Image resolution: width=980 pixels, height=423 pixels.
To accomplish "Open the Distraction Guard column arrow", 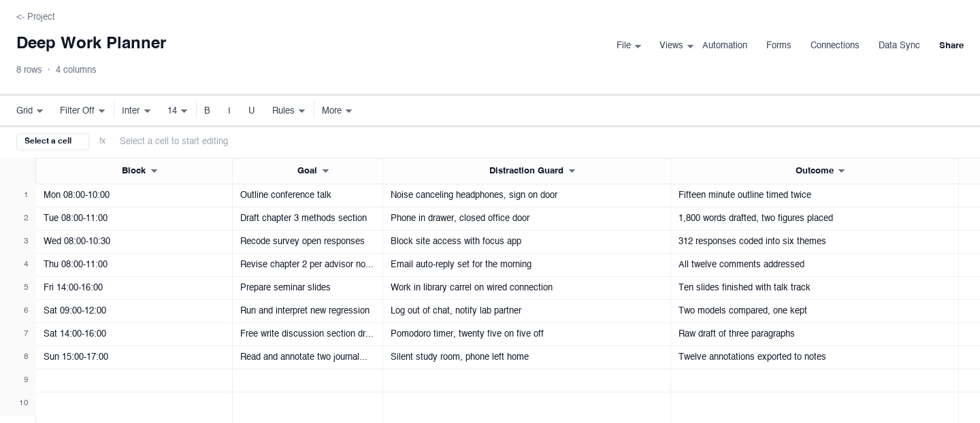I will tap(572, 171).
